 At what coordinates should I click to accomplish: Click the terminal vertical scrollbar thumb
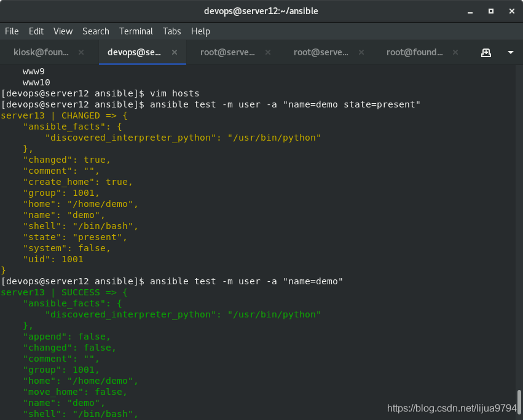point(519,402)
